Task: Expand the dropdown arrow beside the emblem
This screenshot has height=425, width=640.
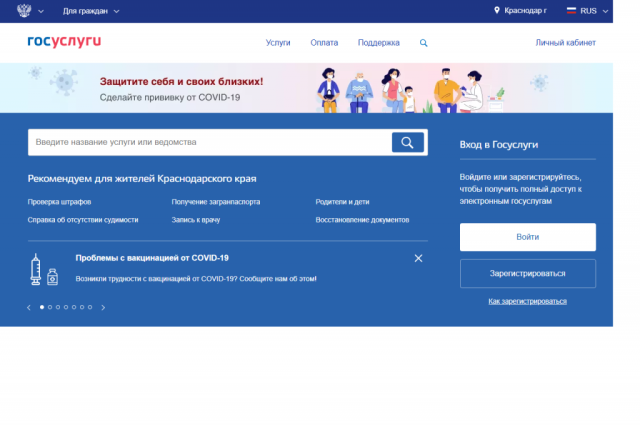Action: 43,10
